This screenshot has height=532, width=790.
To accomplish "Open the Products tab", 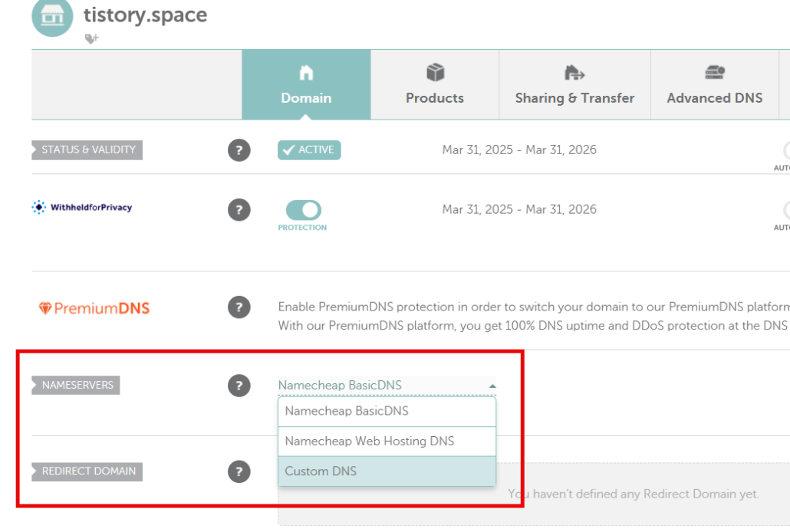I will [x=435, y=84].
